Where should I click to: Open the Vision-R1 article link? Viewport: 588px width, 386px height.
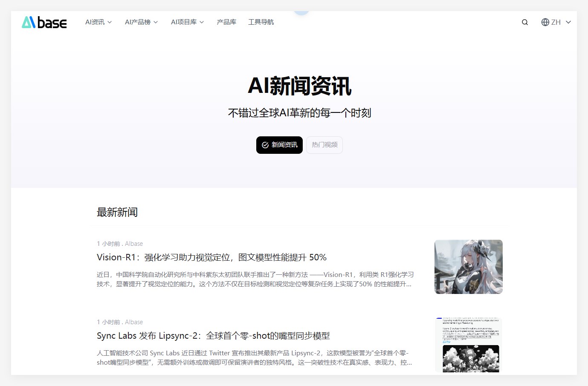211,257
